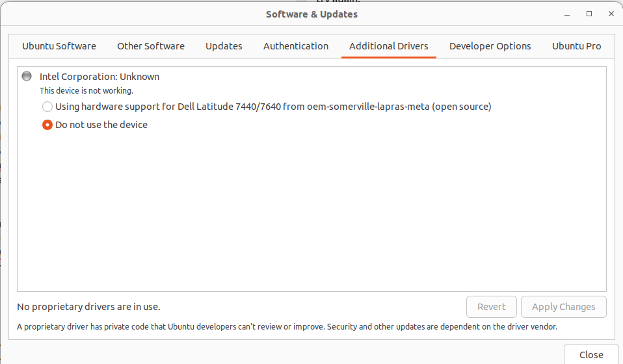Close the window with the title bar X
Image resolution: width=623 pixels, height=364 pixels.
click(611, 14)
